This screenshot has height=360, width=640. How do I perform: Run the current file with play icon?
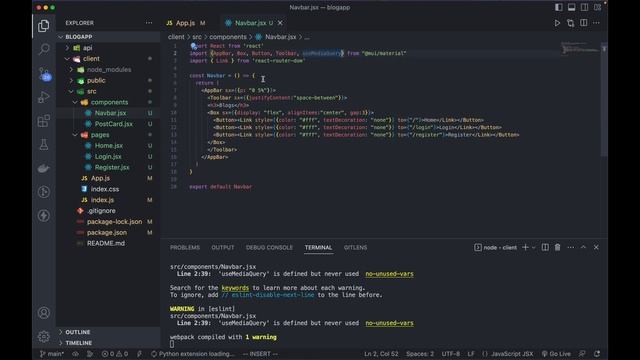557,23
